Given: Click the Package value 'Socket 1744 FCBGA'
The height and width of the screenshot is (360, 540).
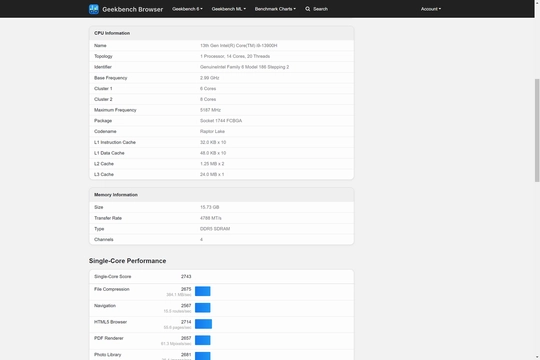Looking at the screenshot, I should click(x=221, y=121).
